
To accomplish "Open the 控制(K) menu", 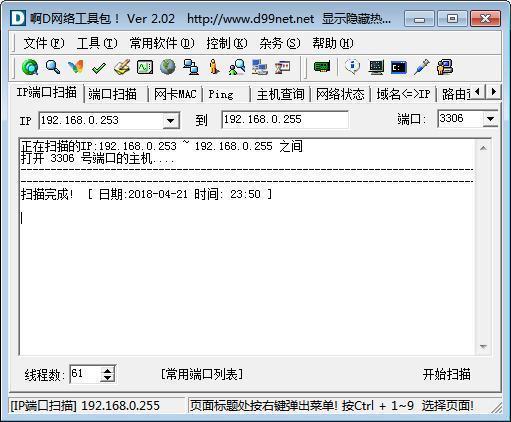I will pos(227,43).
